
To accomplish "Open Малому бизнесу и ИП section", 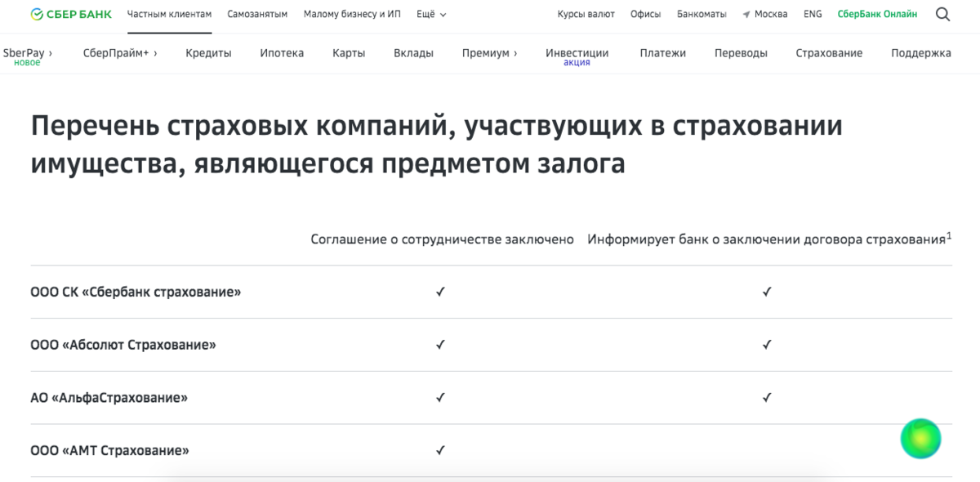I will coord(352,14).
